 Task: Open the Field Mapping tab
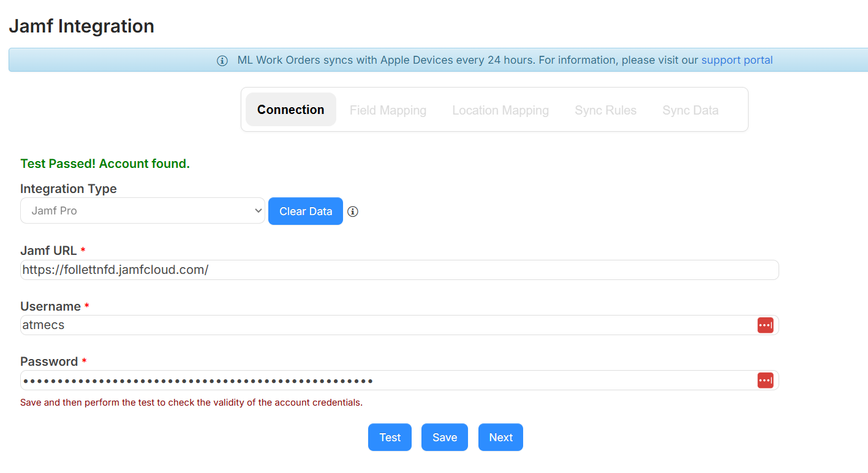pos(388,110)
